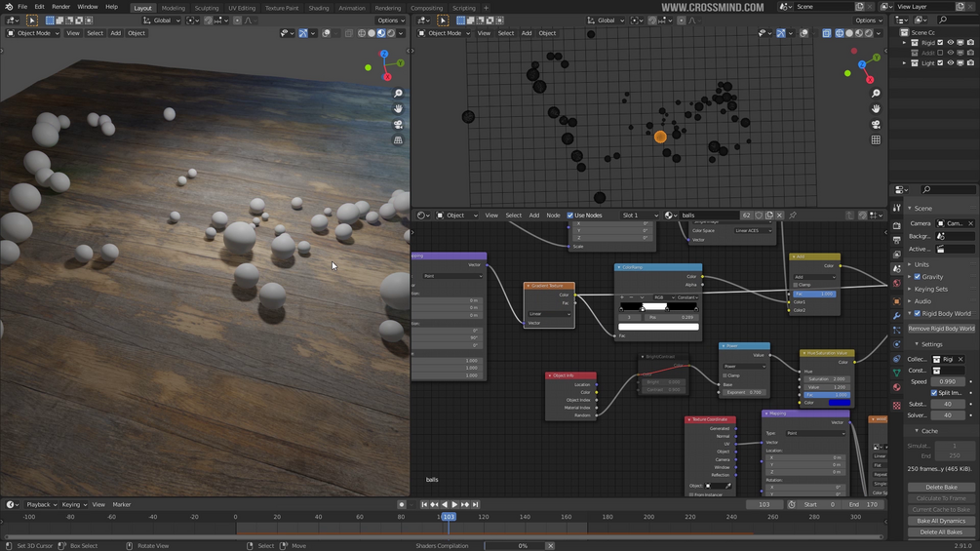The image size is (980, 551).
Task: Pin the balls material node tree
Action: [x=793, y=215]
